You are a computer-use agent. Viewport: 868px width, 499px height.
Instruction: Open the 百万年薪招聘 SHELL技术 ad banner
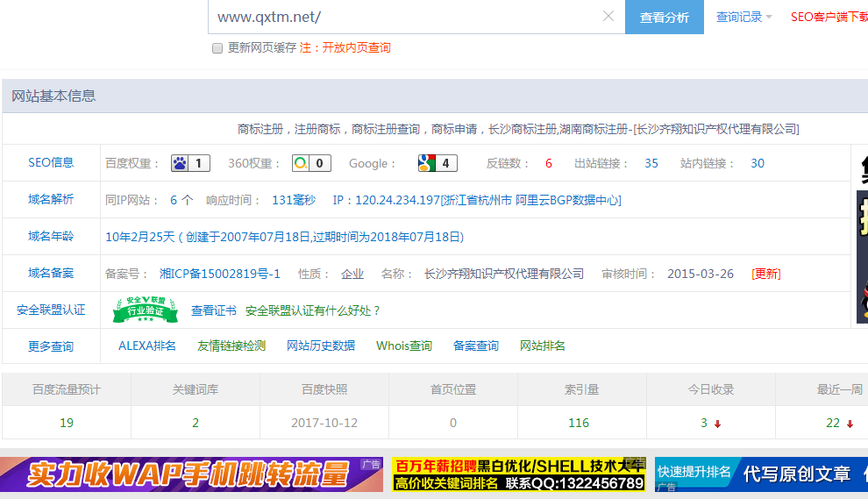click(x=519, y=474)
